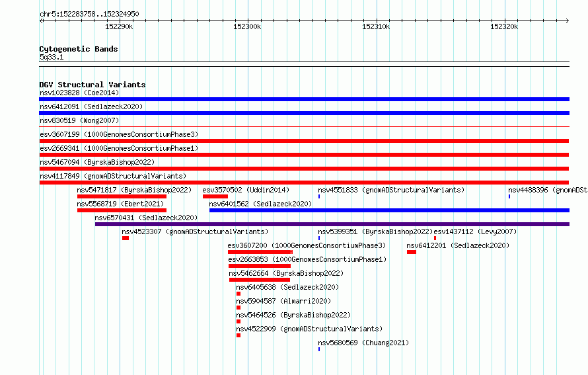Screen dimensions: 588x375
Task: Select the thin red line for nsv830519
Action: pos(304,127)
